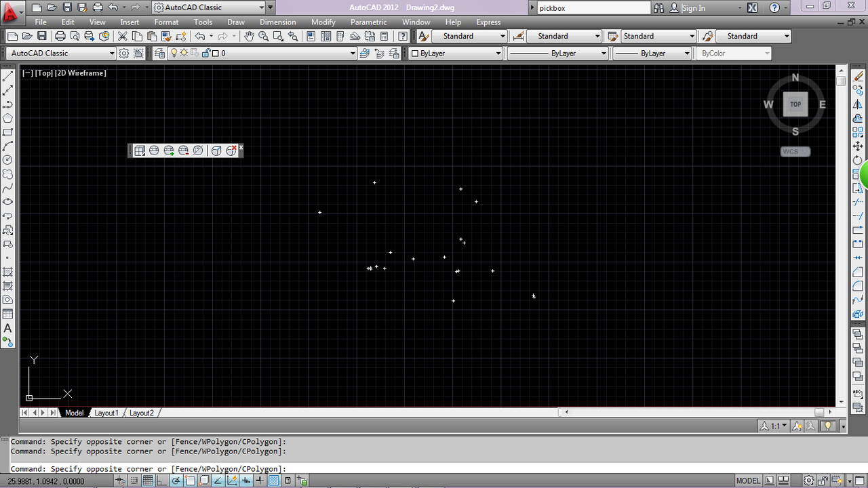Toggle Polar Tracking in status bar
Image resolution: width=868 pixels, height=488 pixels.
pos(176,481)
